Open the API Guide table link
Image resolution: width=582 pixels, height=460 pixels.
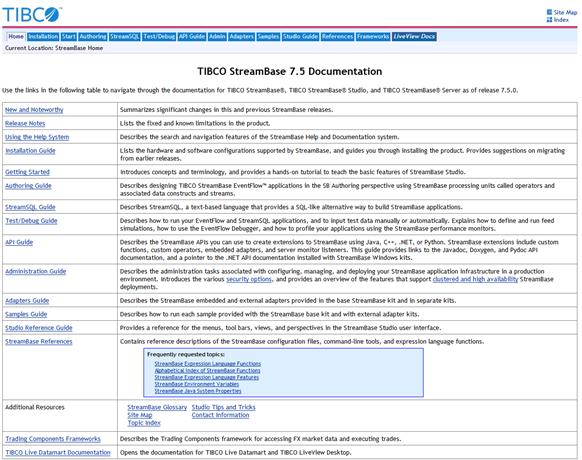[x=19, y=242]
